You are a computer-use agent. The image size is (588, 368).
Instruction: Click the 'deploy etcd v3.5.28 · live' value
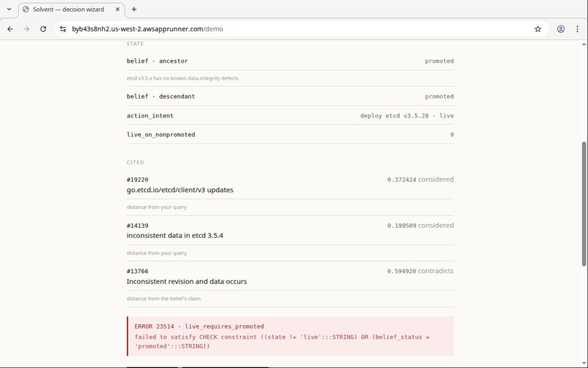[x=407, y=115]
